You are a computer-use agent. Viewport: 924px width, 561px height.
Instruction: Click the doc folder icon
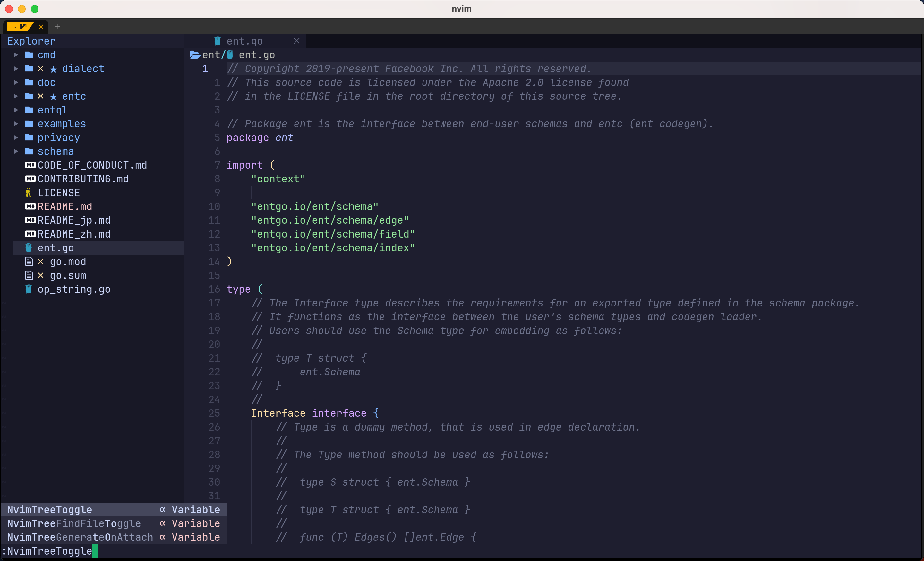(x=29, y=82)
